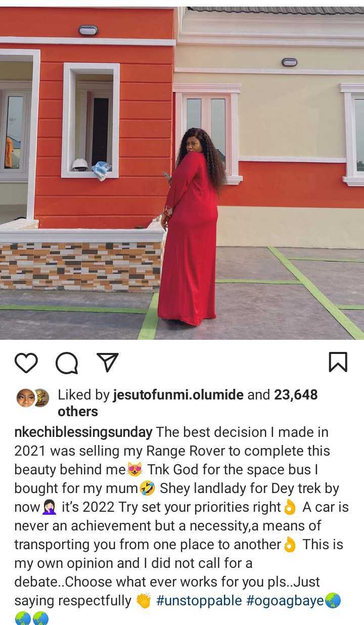Tap the OK hand emoji after 'priorities right'

[290, 507]
